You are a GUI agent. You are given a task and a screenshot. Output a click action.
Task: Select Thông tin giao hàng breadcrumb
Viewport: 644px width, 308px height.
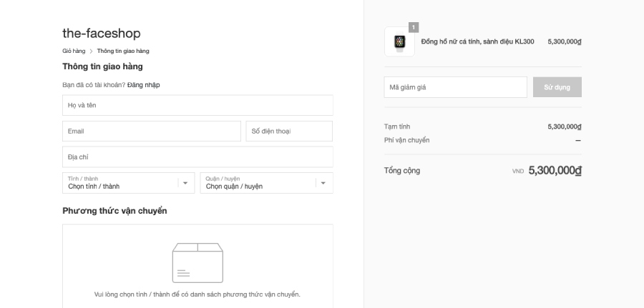pos(123,51)
